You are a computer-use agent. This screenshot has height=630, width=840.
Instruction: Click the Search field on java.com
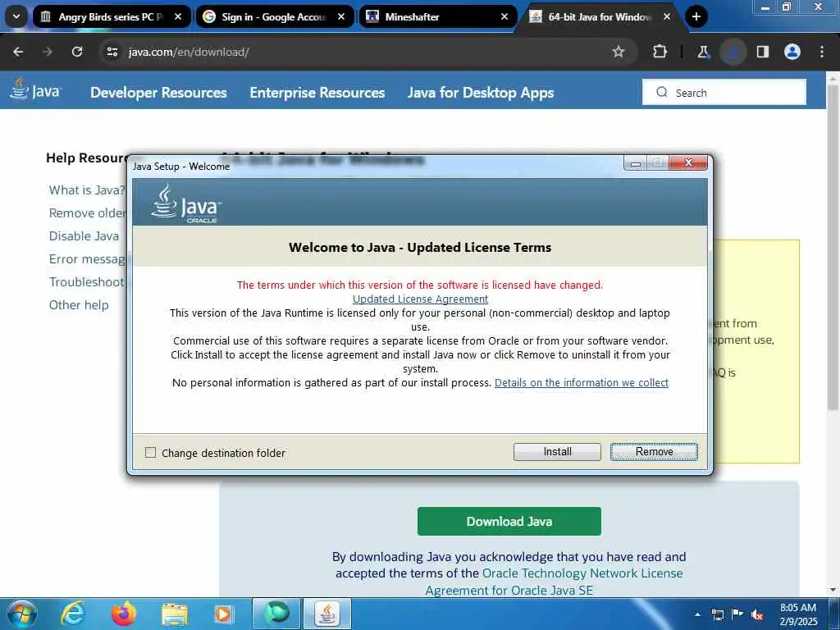pyautogui.click(x=724, y=92)
